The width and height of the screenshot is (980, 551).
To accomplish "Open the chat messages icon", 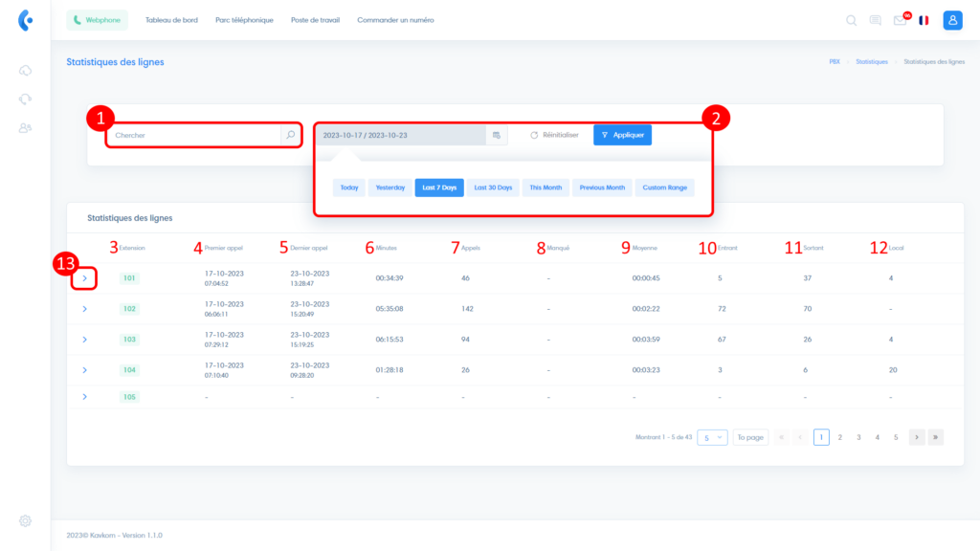I will pyautogui.click(x=876, y=20).
